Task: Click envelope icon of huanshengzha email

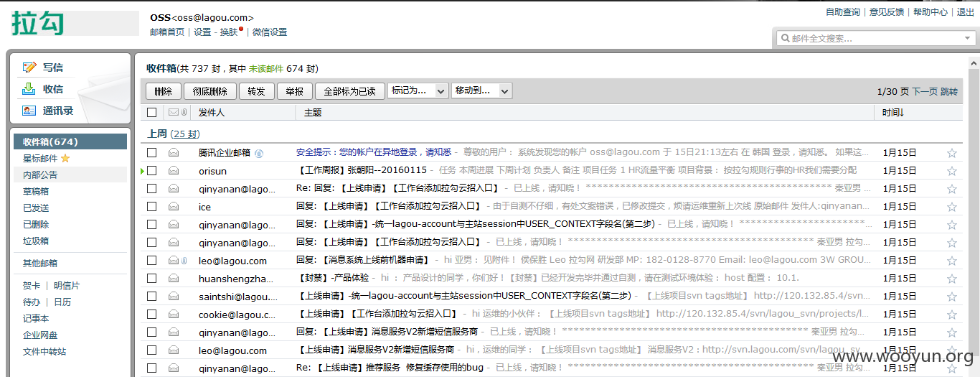Action: pos(174,278)
